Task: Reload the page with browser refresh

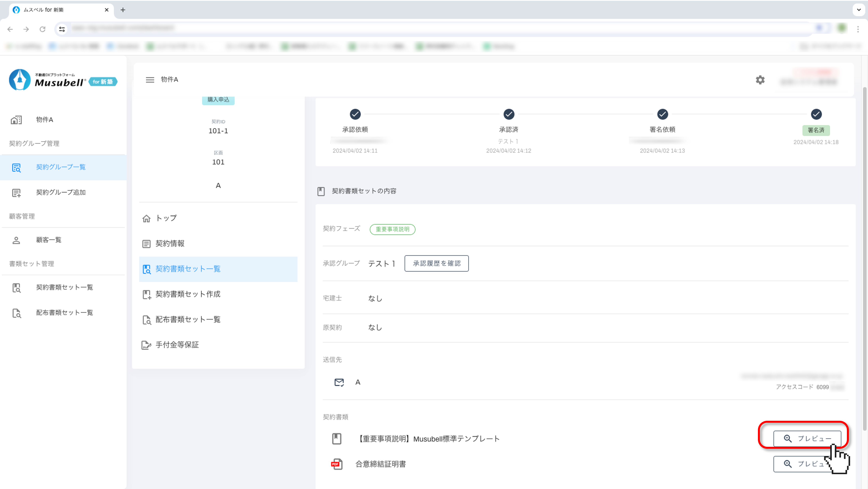Action: (x=42, y=29)
